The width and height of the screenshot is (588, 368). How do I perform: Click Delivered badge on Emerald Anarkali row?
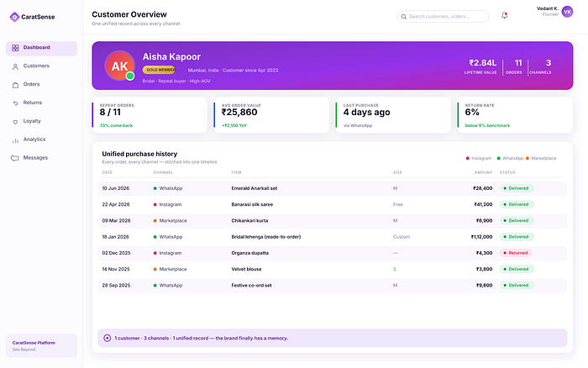tap(517, 188)
